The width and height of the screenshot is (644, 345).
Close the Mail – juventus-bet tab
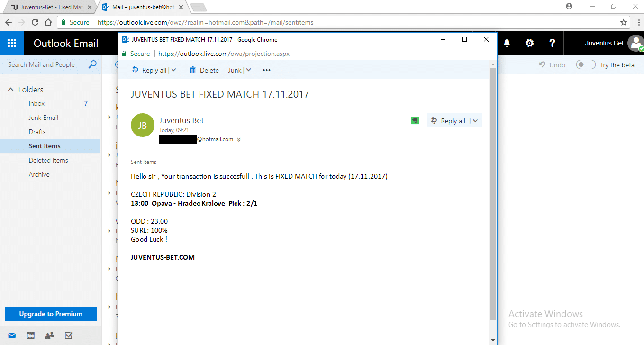coord(182,7)
